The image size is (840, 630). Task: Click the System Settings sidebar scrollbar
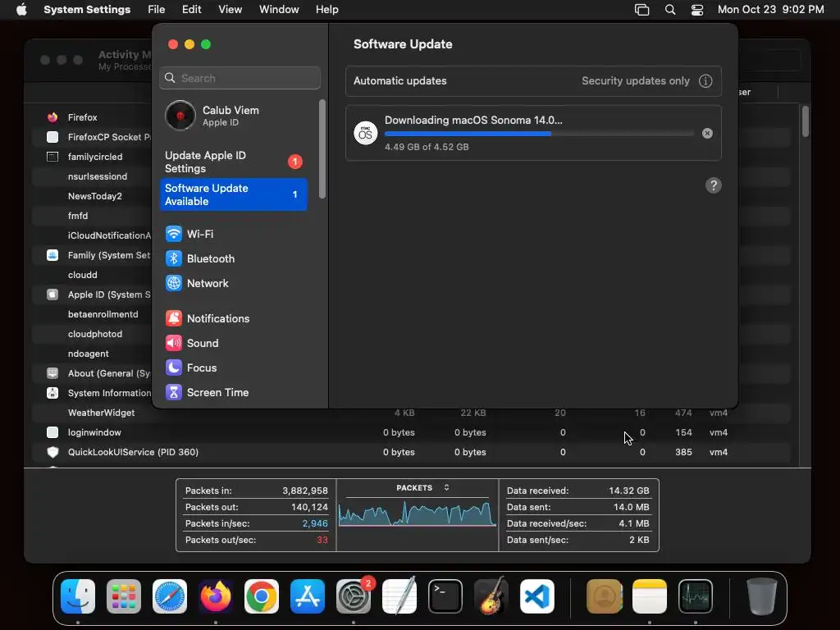click(322, 149)
